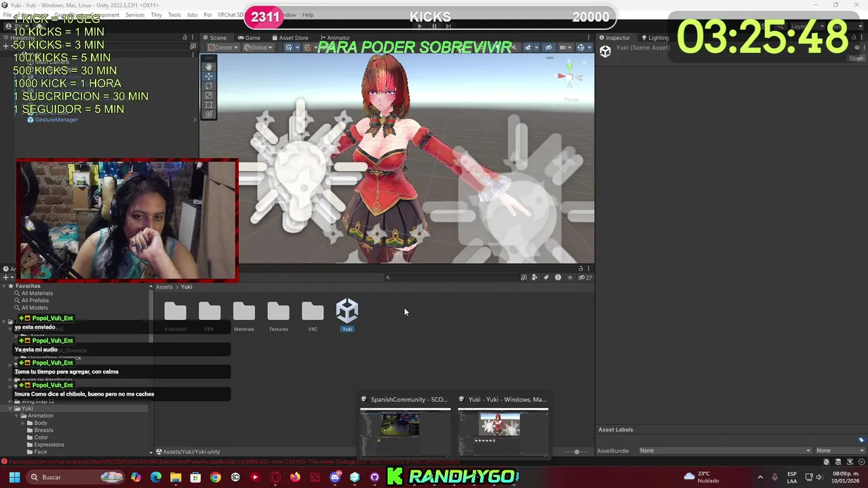Open the FBX folder in Assets
Screen dimensions: 868x488
coord(210,314)
